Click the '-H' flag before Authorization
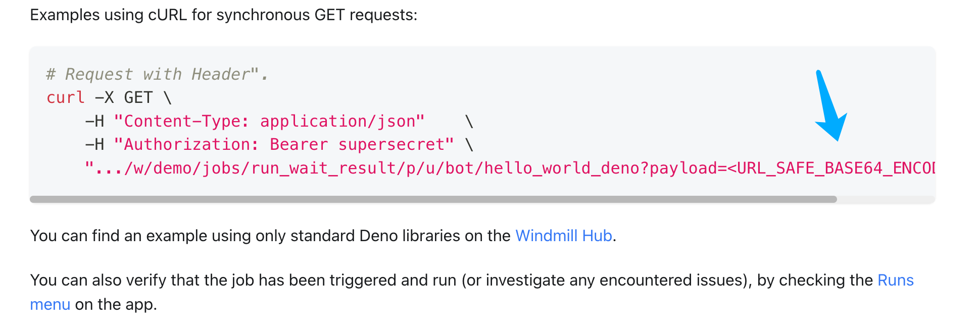Viewport: 980px width, 336px height. (x=94, y=144)
